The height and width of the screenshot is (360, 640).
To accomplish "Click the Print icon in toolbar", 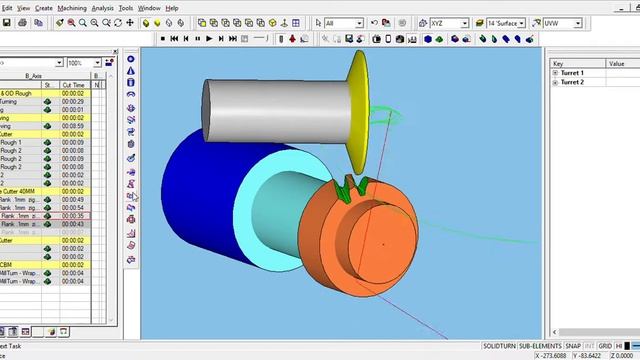I will point(22,23).
